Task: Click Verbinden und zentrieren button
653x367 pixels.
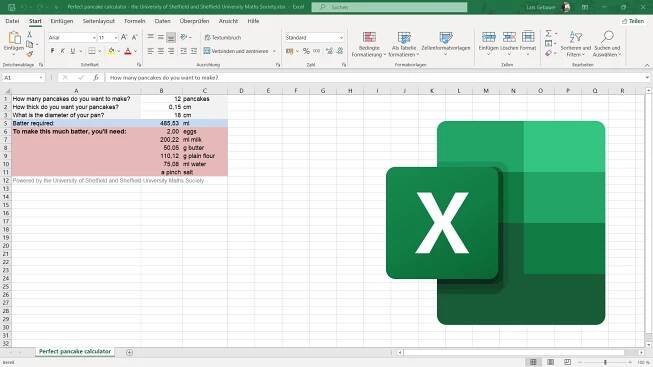Action: [236, 51]
